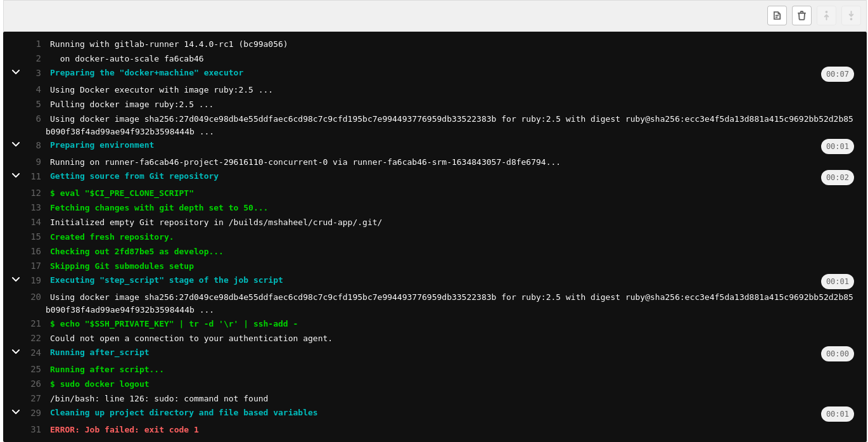Erase the job log with trash icon

801,16
